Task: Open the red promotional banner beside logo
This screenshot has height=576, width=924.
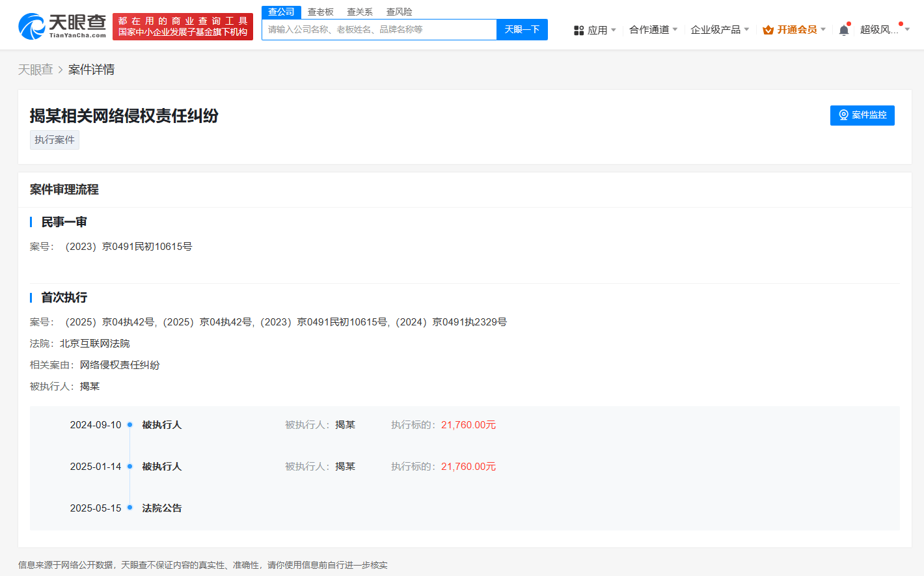Action: pyautogui.click(x=183, y=27)
